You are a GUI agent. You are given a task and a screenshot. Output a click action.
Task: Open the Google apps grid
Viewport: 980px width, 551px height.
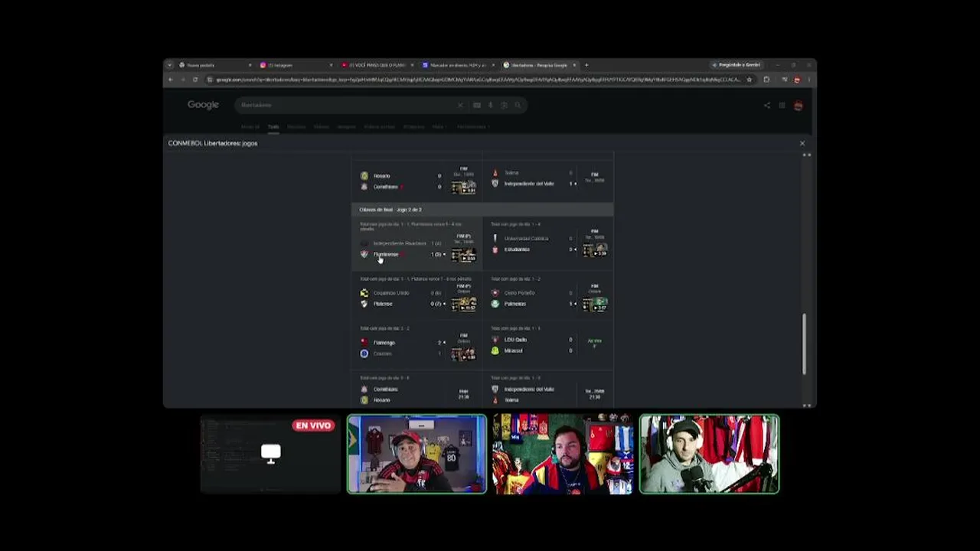coord(782,106)
